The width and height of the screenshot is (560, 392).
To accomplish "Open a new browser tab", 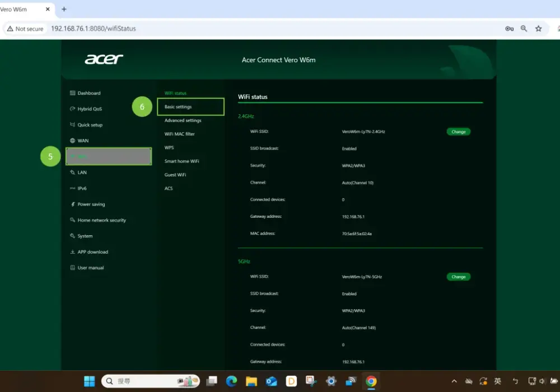I will (64, 10).
